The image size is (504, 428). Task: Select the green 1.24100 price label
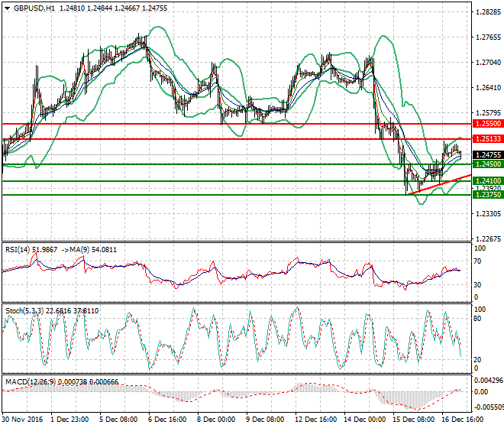click(x=488, y=181)
